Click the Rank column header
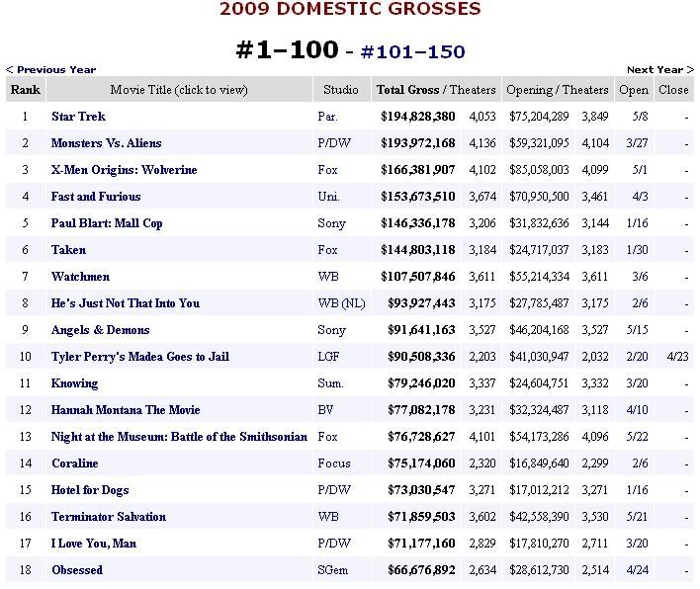The height and width of the screenshot is (589, 700). click(24, 90)
